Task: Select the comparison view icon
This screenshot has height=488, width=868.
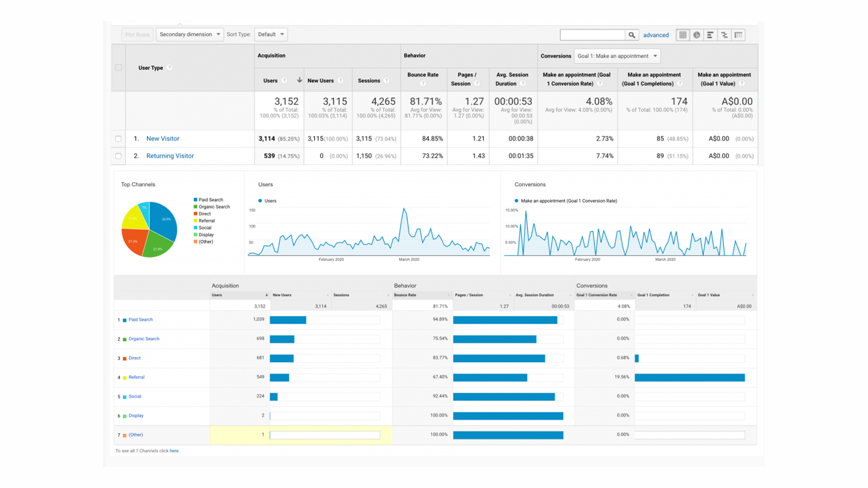Action: [724, 35]
